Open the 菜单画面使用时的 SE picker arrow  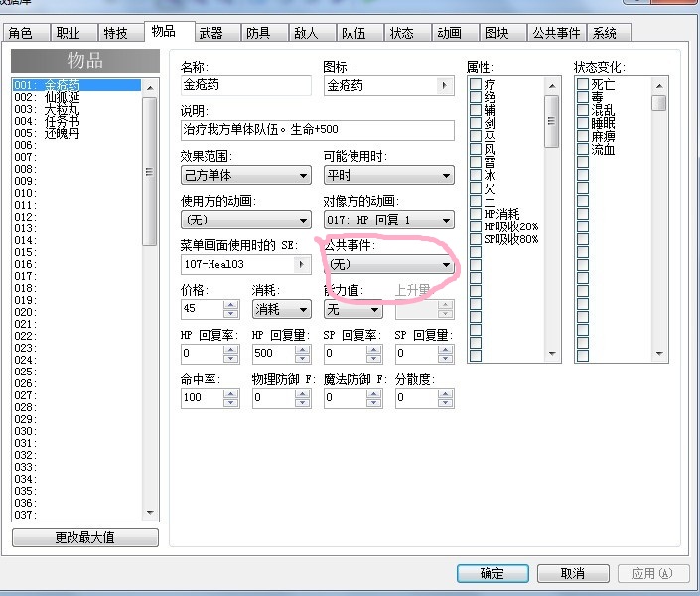coord(301,264)
